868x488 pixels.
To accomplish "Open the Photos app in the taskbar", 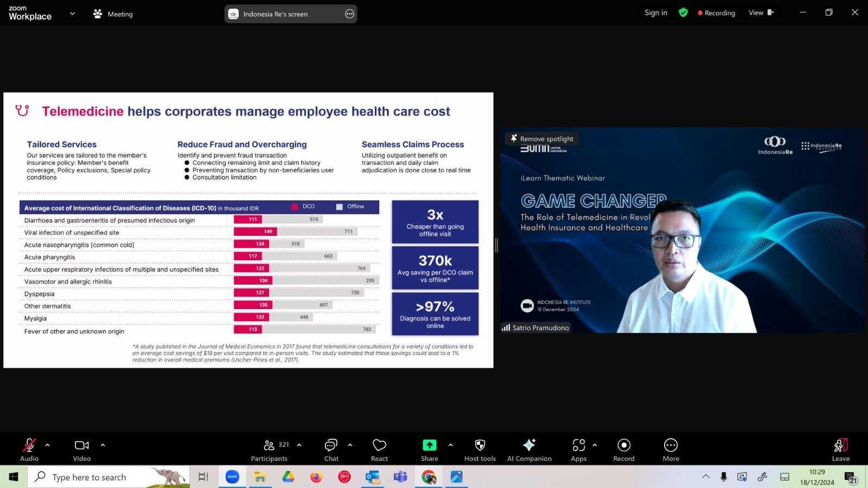I will pyautogui.click(x=457, y=477).
